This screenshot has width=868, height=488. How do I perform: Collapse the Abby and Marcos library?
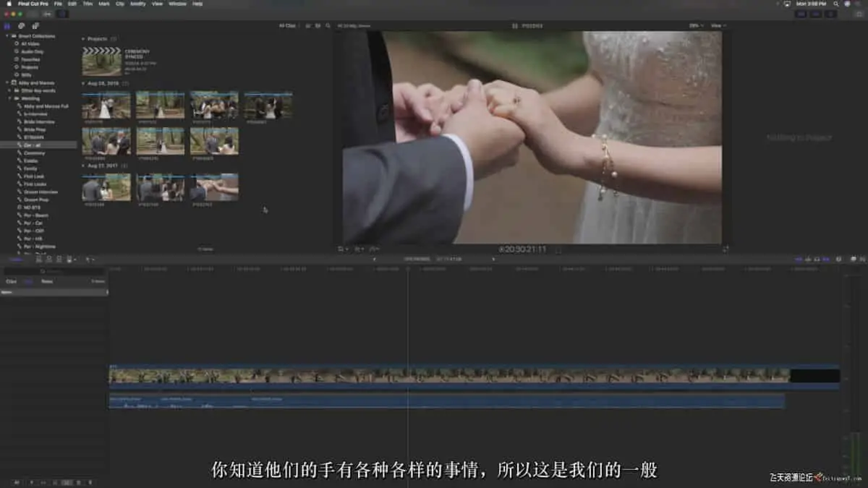click(x=7, y=83)
